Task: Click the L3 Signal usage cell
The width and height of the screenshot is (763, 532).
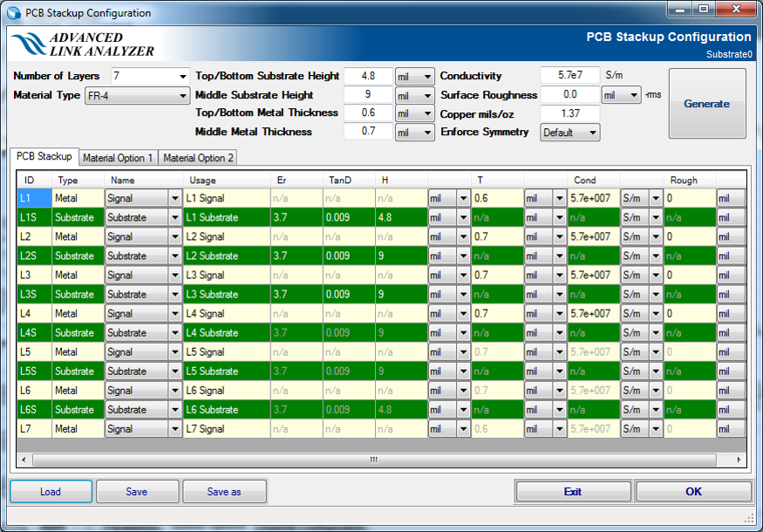Action: tap(226, 275)
